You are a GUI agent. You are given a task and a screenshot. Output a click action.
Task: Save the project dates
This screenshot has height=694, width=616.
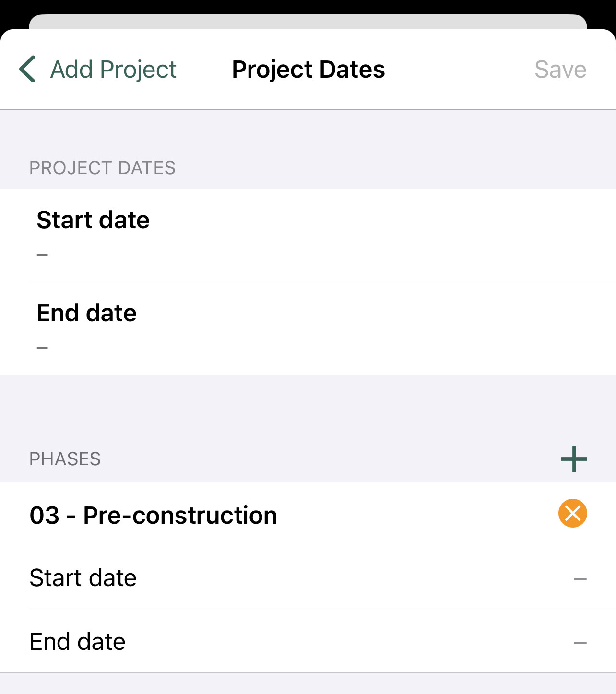(560, 70)
